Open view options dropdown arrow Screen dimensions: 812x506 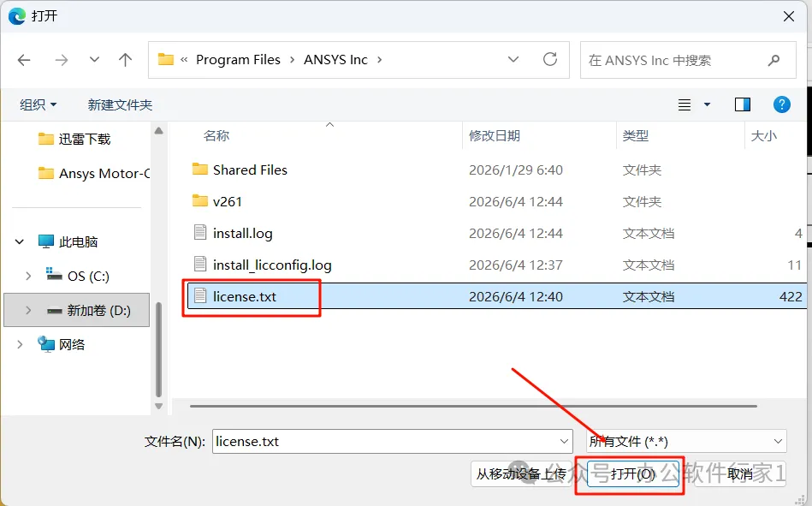708,104
